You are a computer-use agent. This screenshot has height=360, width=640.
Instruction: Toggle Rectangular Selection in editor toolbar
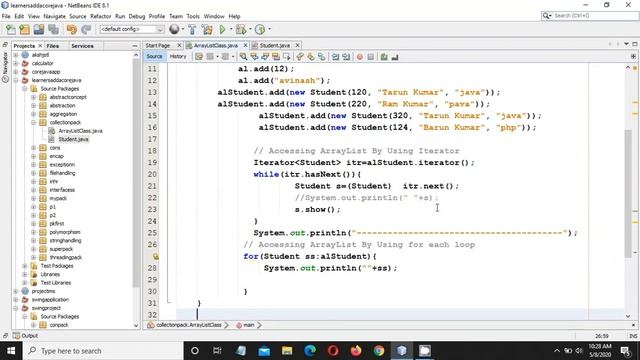(287, 57)
